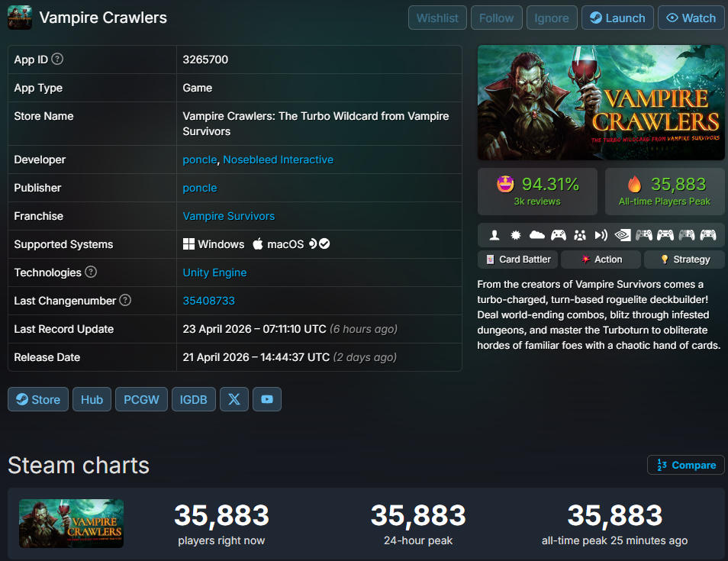Click the Steam achievements starburst icon
The image size is (728, 561).
(x=516, y=235)
